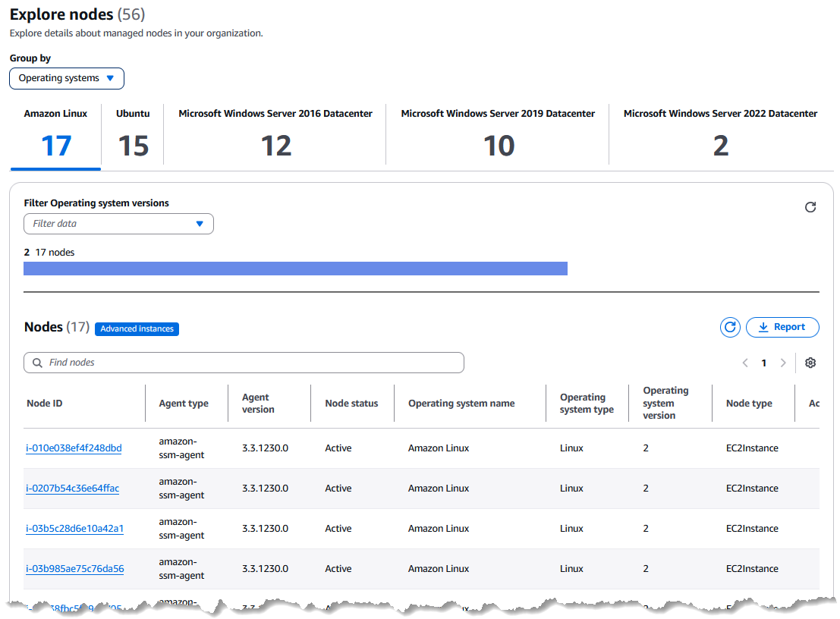Open node i-0207b54c36e64ffac details
The height and width of the screenshot is (619, 840).
point(72,489)
